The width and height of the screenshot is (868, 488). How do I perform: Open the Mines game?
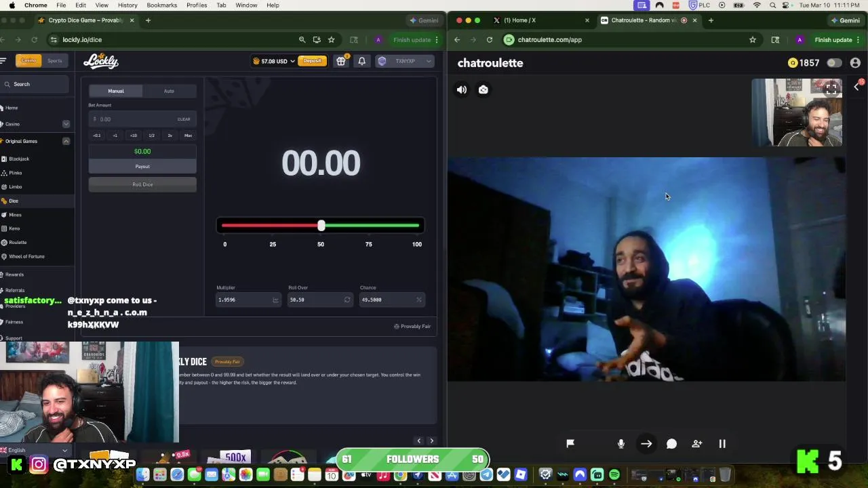(15, 215)
